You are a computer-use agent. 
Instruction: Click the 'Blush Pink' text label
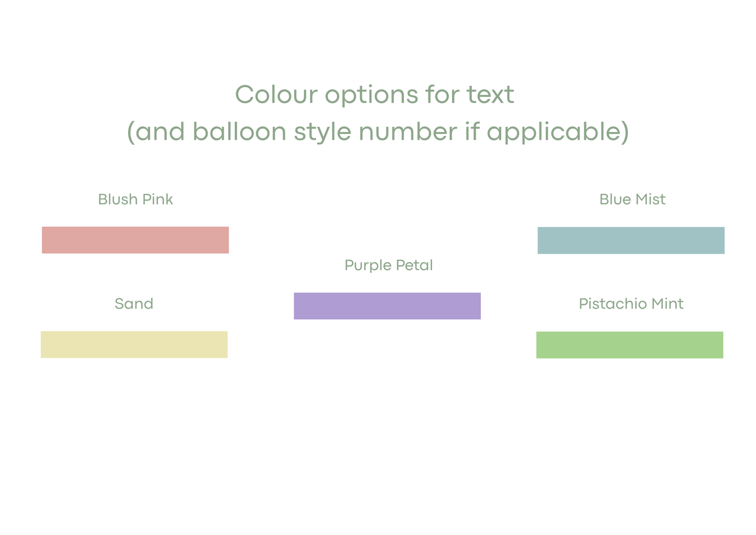(x=136, y=199)
